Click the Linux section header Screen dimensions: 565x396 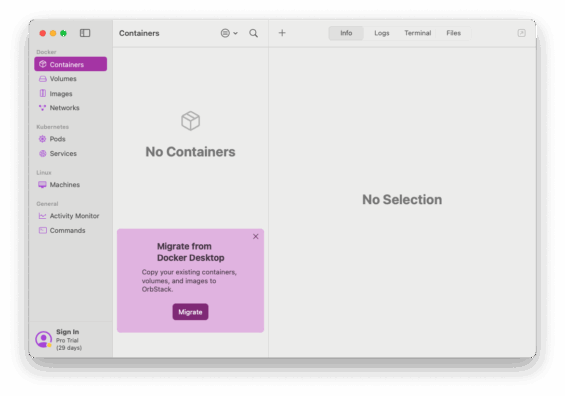[x=44, y=173]
